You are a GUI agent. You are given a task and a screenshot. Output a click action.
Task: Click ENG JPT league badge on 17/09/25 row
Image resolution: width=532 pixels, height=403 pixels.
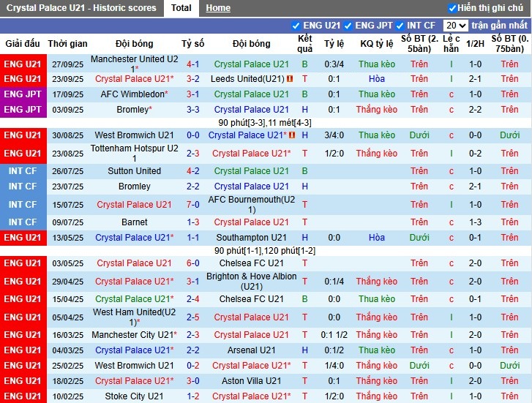coord(22,94)
